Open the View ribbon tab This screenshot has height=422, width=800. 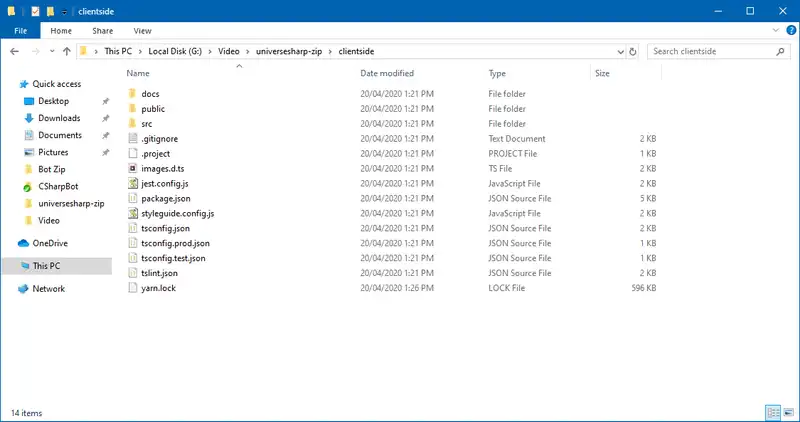click(142, 31)
